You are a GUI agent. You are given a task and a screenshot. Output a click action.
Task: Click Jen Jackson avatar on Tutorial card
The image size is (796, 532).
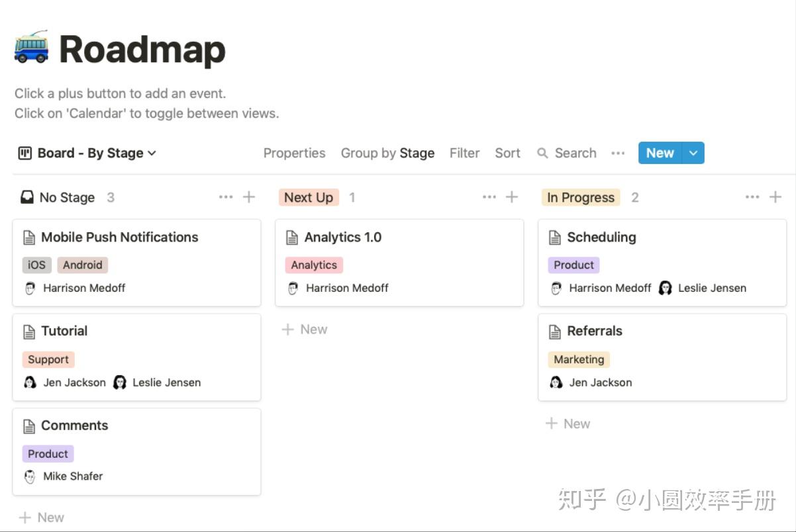point(30,382)
